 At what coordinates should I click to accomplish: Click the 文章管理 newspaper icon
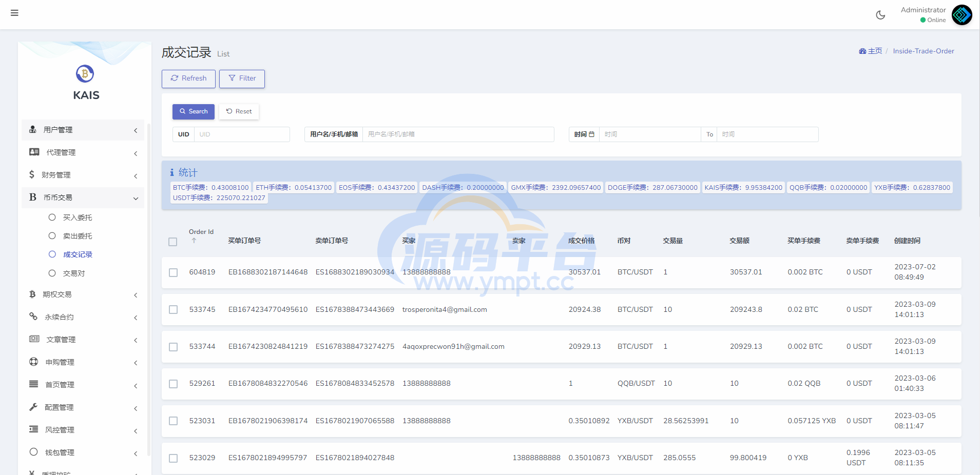[x=34, y=339]
